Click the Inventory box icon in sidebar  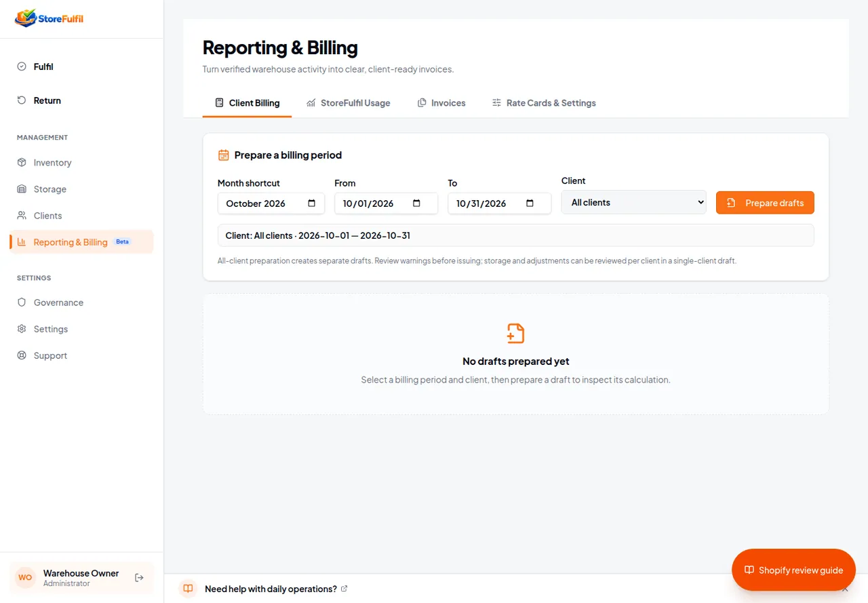click(22, 163)
